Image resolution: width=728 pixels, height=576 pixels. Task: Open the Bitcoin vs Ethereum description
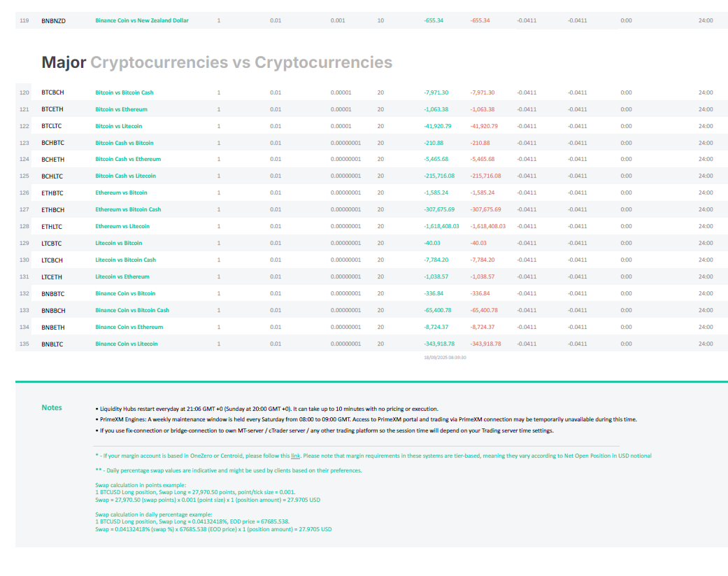click(x=121, y=109)
